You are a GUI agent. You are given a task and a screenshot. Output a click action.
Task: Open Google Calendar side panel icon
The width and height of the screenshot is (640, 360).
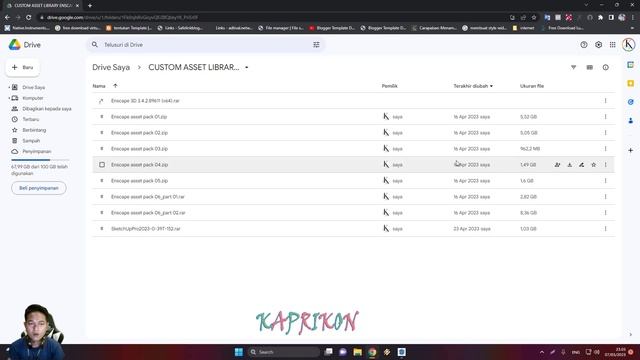click(x=631, y=65)
